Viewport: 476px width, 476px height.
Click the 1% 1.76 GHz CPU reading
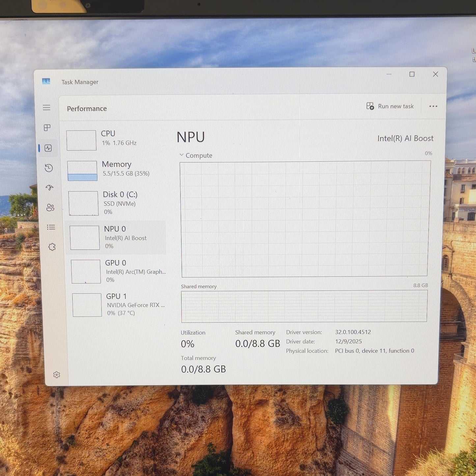coord(119,143)
